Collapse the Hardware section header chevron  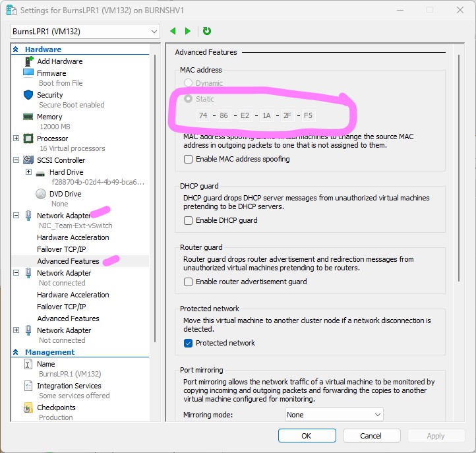16,49
